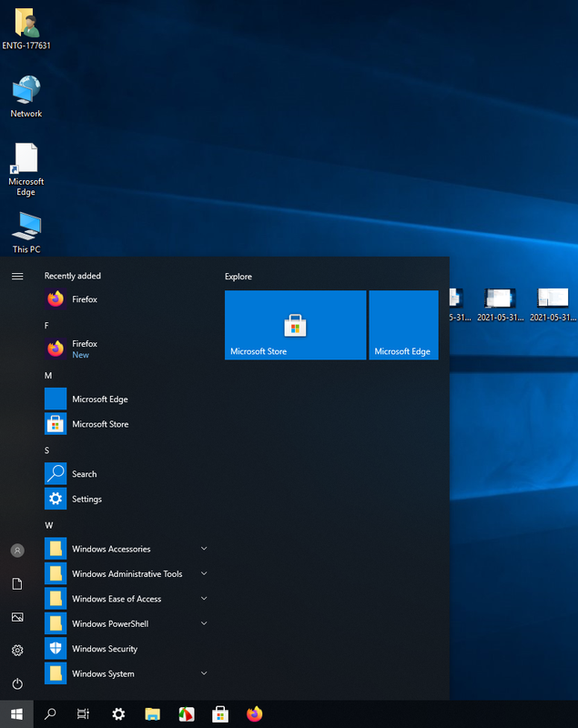Click the Explore tile group heading
The width and height of the screenshot is (578, 728).
tap(238, 277)
